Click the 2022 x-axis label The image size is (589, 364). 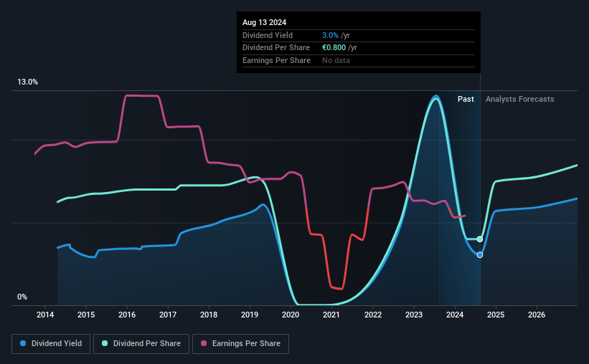[x=373, y=315]
